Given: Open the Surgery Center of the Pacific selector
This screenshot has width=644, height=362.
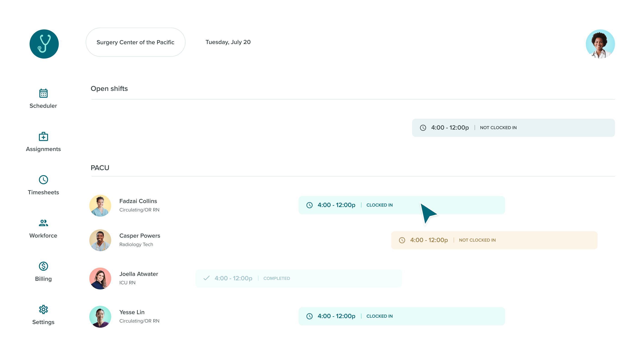Looking at the screenshot, I should tap(135, 42).
